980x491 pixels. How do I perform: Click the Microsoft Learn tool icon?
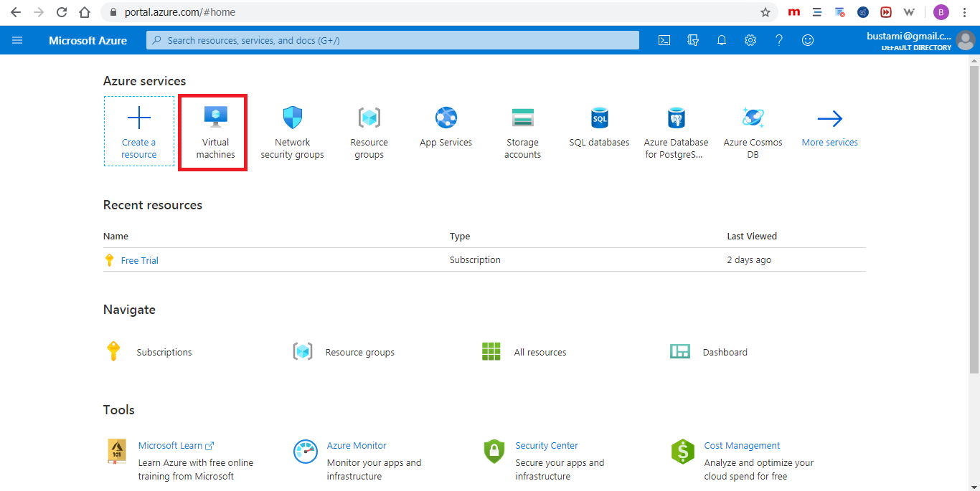click(x=117, y=452)
